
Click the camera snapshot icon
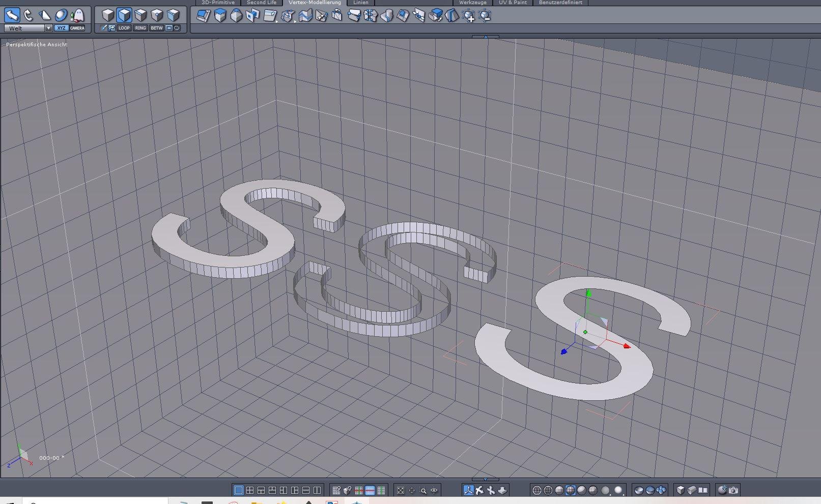pos(733,490)
